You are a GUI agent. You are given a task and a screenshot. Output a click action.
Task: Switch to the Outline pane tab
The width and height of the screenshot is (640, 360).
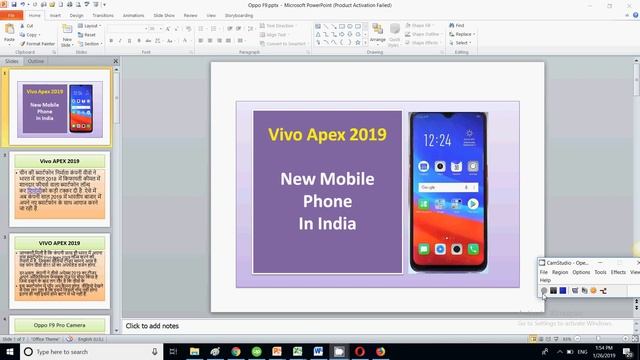(x=36, y=61)
